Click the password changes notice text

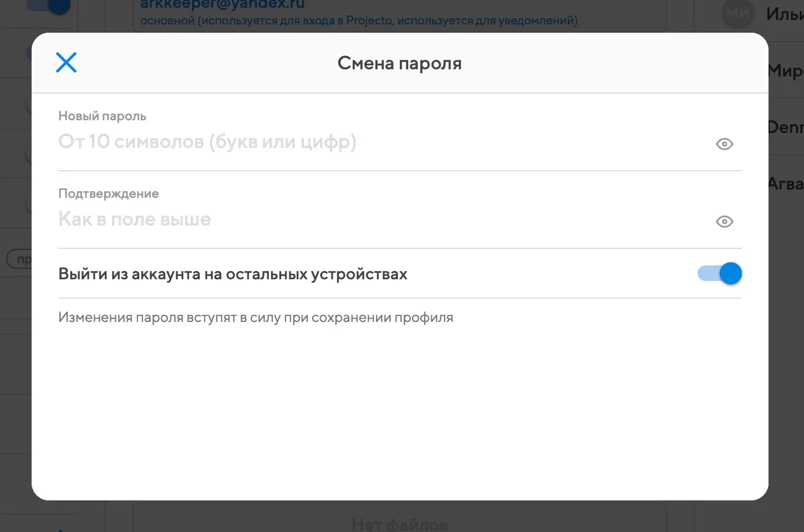pyautogui.click(x=256, y=318)
